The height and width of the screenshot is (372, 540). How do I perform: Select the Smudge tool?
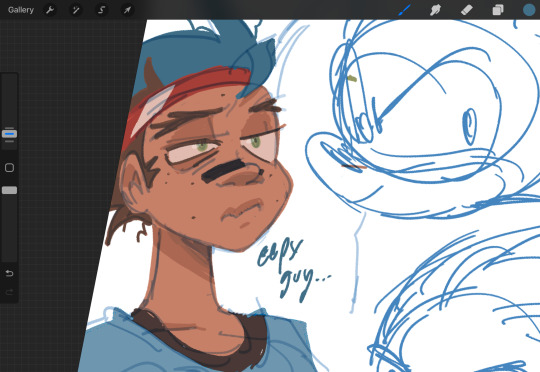435,10
